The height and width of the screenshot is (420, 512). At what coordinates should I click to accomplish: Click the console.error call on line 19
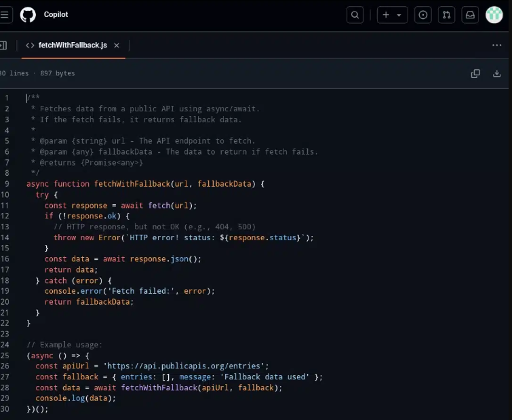tap(70, 291)
